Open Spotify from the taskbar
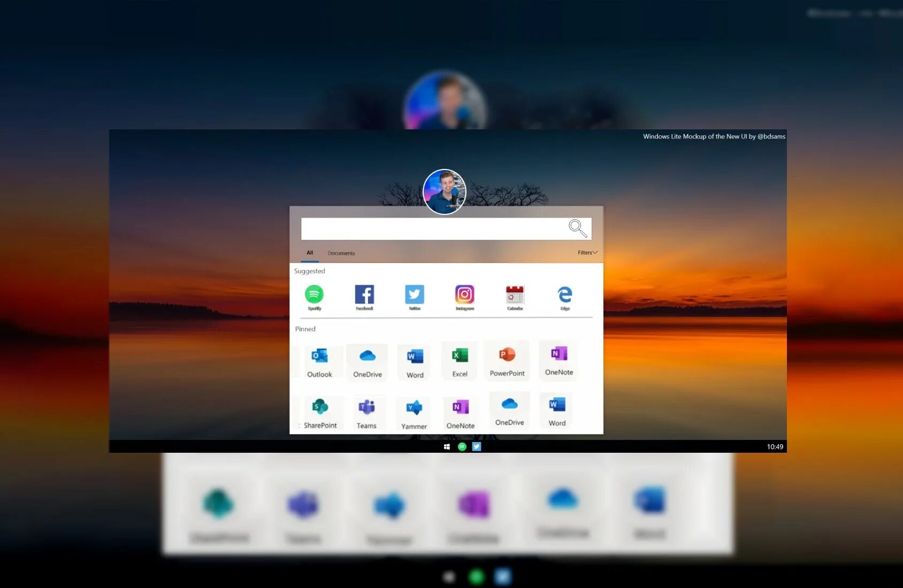Viewport: 903px width, 588px height. coord(462,447)
